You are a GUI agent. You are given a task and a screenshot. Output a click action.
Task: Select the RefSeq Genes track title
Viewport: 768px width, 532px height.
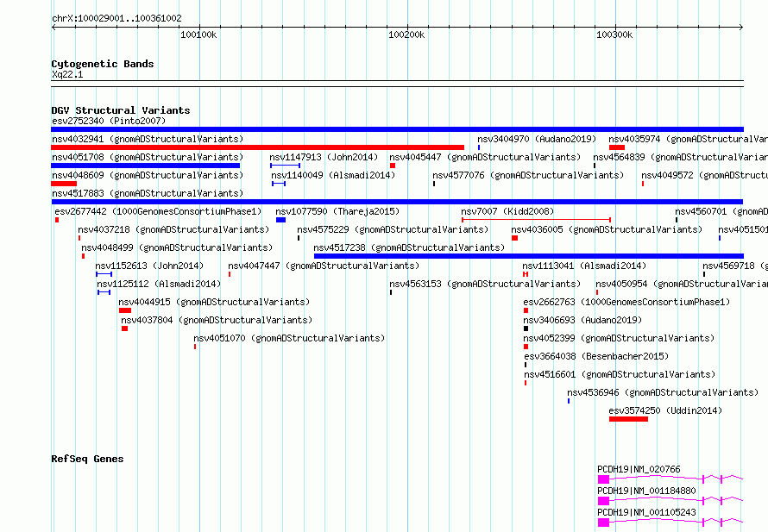[87, 459]
